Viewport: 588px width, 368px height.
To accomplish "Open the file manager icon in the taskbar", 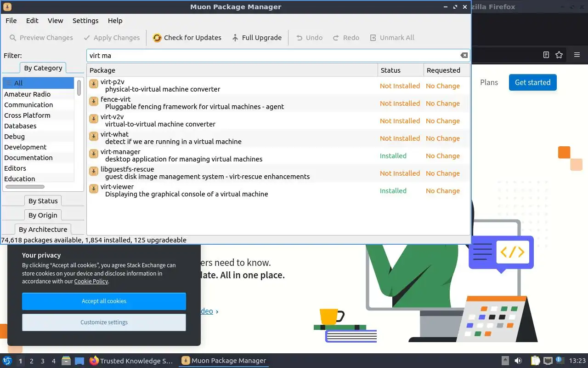I will tap(66, 361).
